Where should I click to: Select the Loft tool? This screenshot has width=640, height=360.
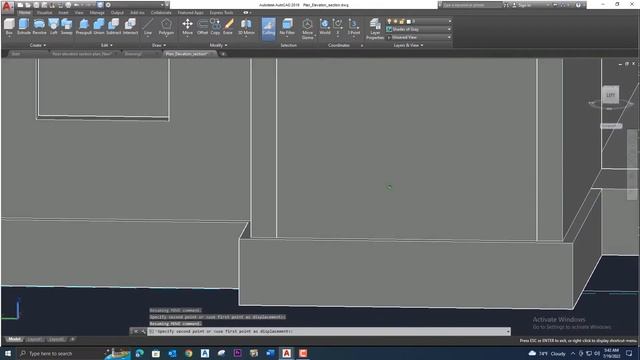point(53,27)
